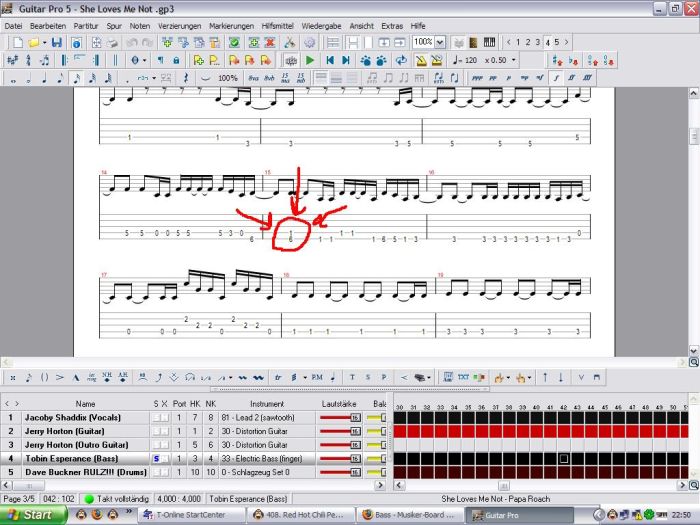Solo the Jerry Horton (Guitar) track
This screenshot has width=700, height=525.
(x=156, y=432)
